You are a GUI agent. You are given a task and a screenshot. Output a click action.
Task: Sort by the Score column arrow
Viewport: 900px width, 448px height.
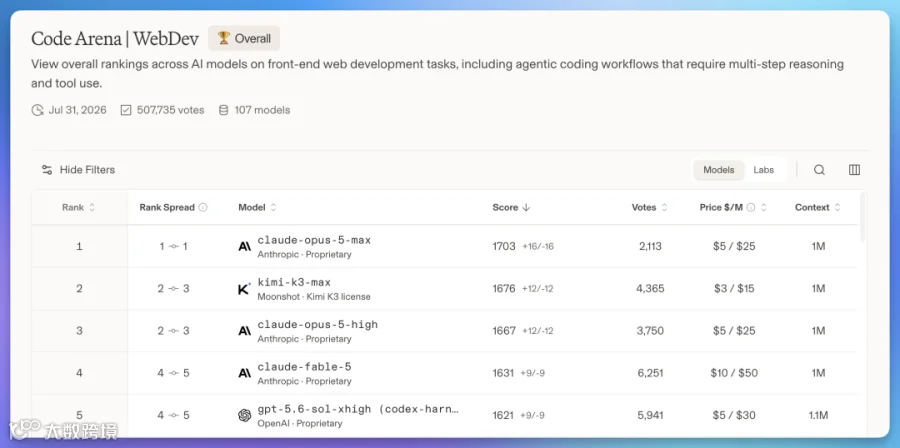(x=526, y=208)
